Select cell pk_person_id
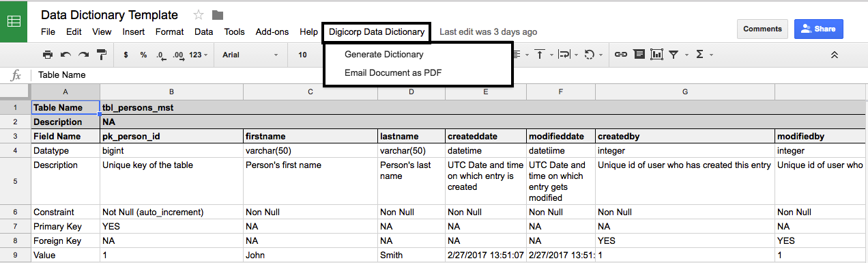This screenshot has height=263, width=868. pos(171,136)
